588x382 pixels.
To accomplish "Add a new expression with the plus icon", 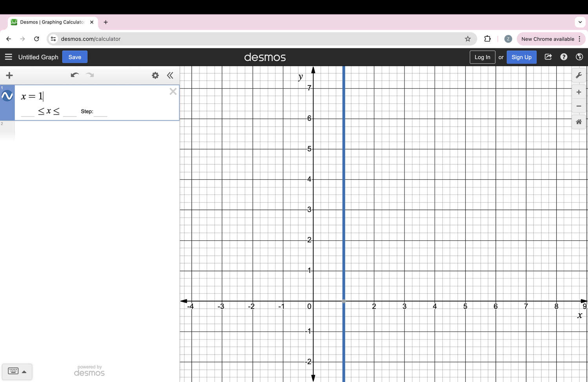I will (x=9, y=75).
